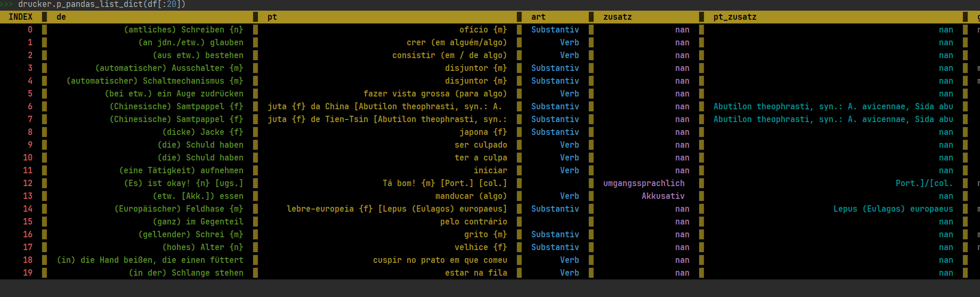
Task: Click the INDEX column header
Action: coord(20,17)
